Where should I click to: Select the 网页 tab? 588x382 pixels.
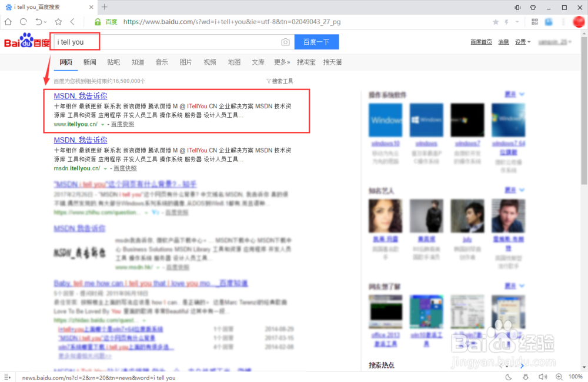pyautogui.click(x=66, y=62)
